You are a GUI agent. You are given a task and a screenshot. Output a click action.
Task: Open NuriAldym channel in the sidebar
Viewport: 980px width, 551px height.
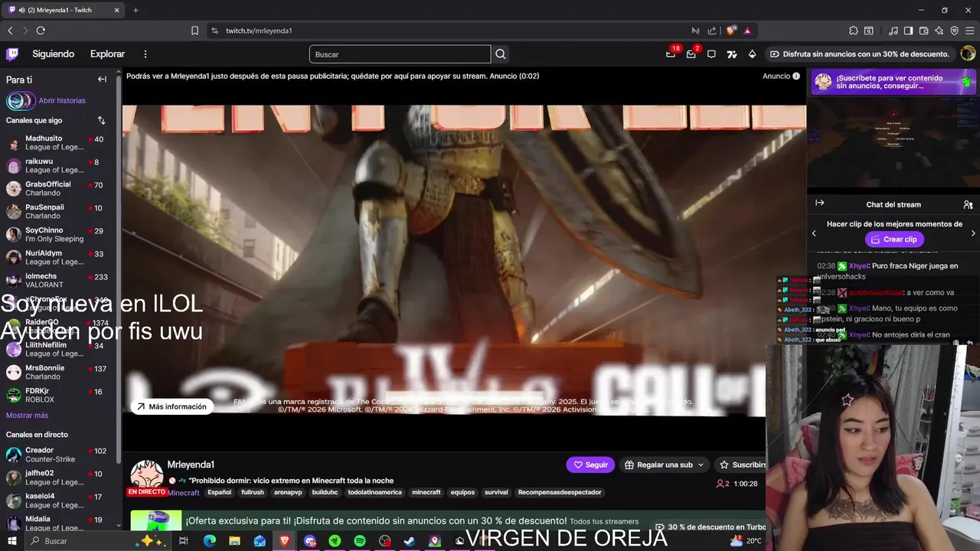(x=57, y=257)
